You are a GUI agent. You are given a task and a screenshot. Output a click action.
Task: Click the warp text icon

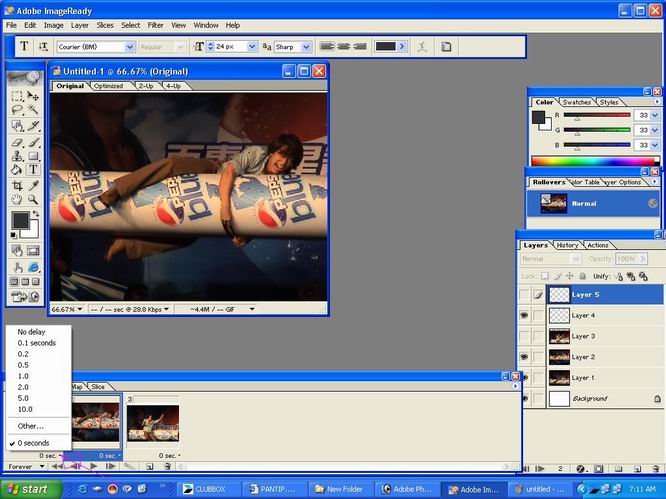coord(422,47)
